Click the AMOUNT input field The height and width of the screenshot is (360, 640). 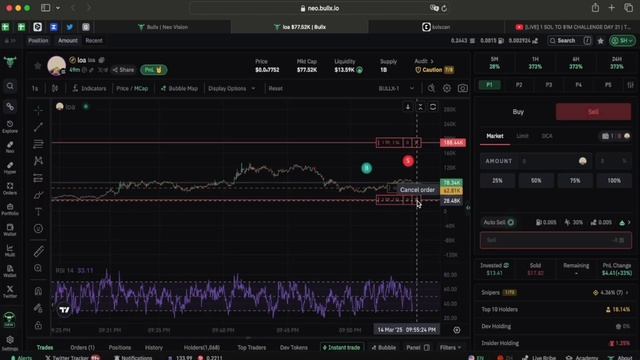pyautogui.click(x=536, y=161)
